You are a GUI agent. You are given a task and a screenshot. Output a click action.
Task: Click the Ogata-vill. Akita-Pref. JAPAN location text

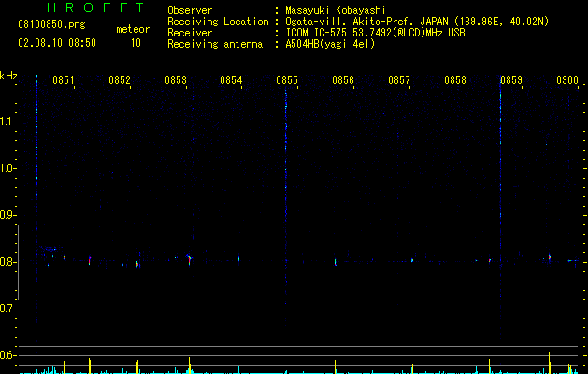pyautogui.click(x=417, y=22)
